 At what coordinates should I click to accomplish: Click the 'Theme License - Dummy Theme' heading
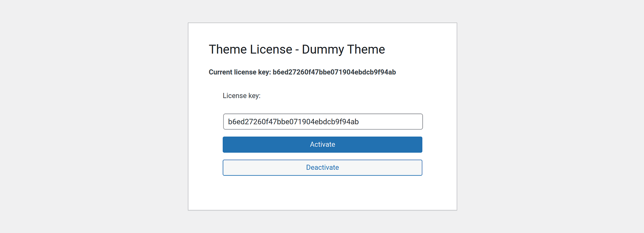coord(297,50)
